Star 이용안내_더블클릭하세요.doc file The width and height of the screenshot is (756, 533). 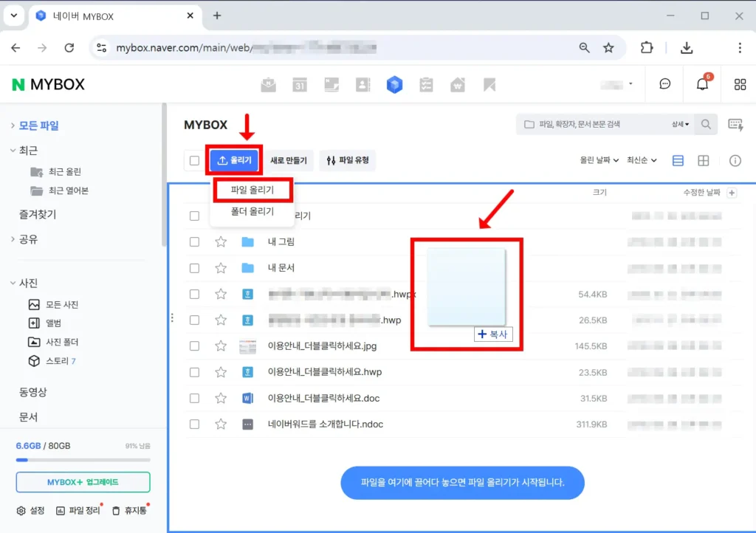[221, 398]
